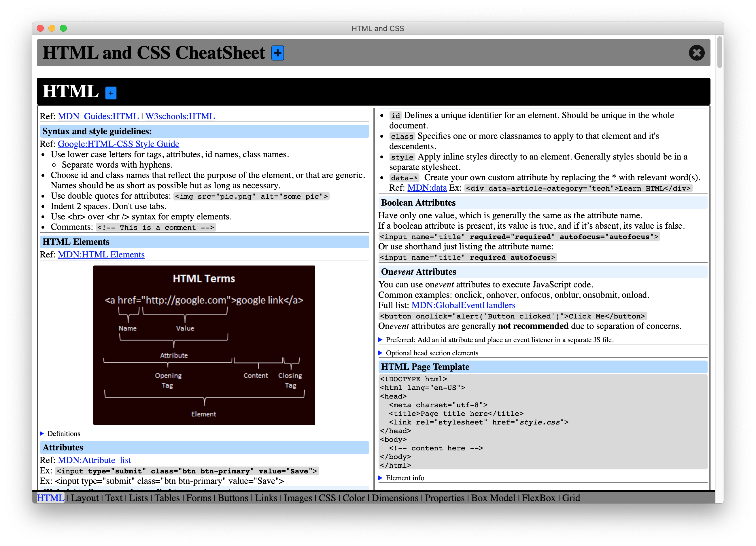Click the highlighted input type="submit" code example
The width and height of the screenshot is (756, 546).
187,471
